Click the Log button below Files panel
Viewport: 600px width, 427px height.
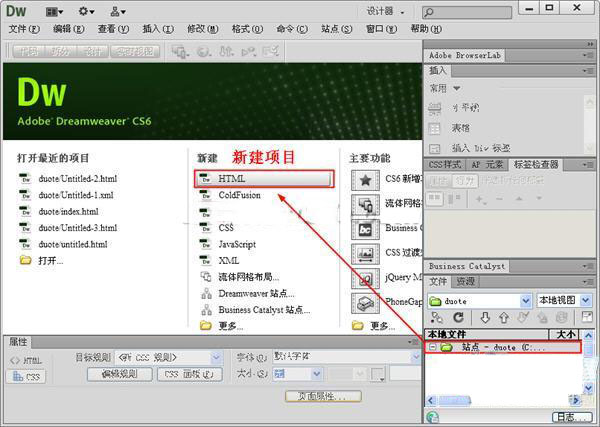572,417
